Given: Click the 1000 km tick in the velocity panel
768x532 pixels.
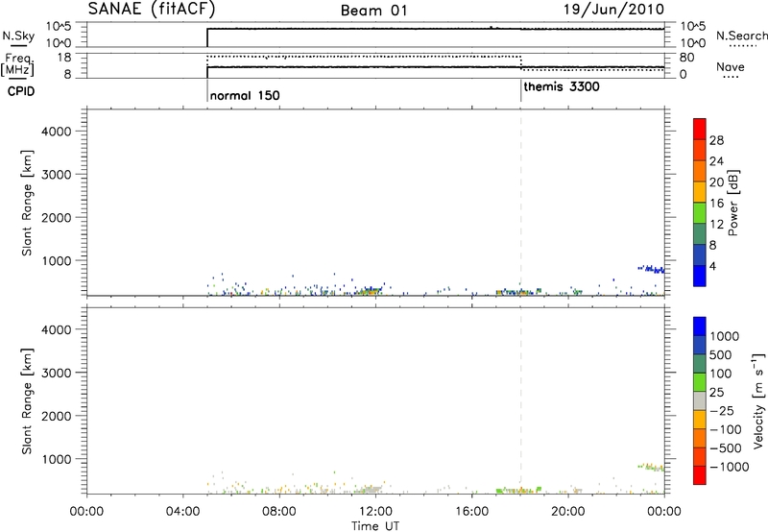Looking at the screenshot, I should (x=57, y=458).
